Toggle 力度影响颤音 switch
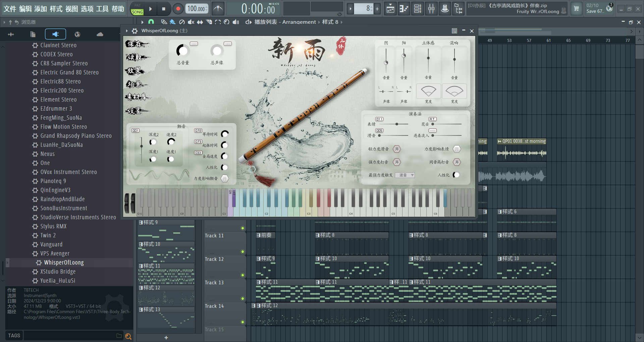Image resolution: width=644 pixels, height=342 pixels. 225,179
